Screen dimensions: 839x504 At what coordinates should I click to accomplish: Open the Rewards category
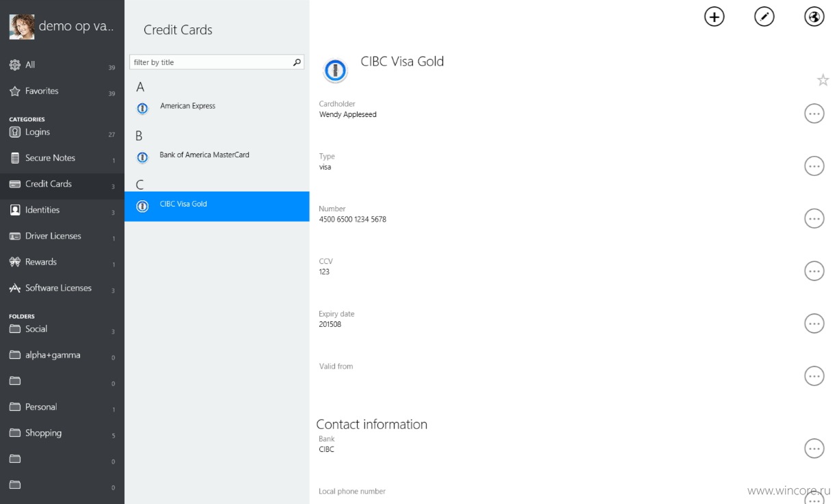point(62,262)
